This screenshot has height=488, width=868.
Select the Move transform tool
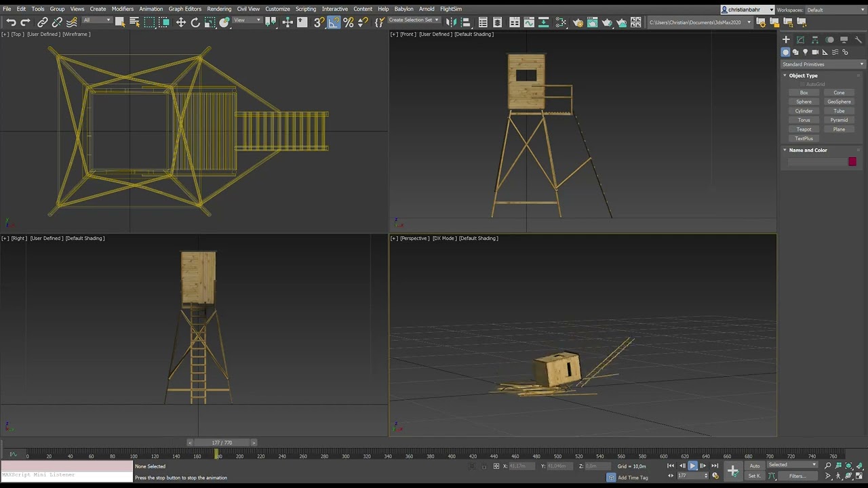click(181, 22)
